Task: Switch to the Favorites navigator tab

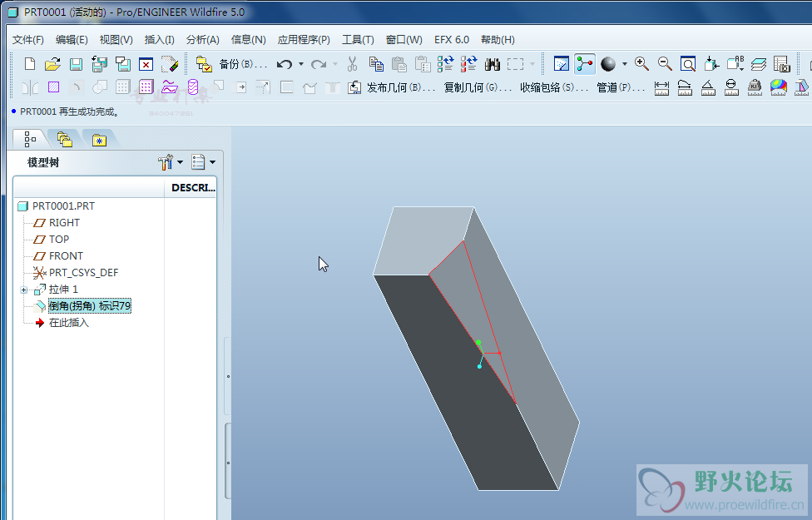Action: (x=99, y=140)
